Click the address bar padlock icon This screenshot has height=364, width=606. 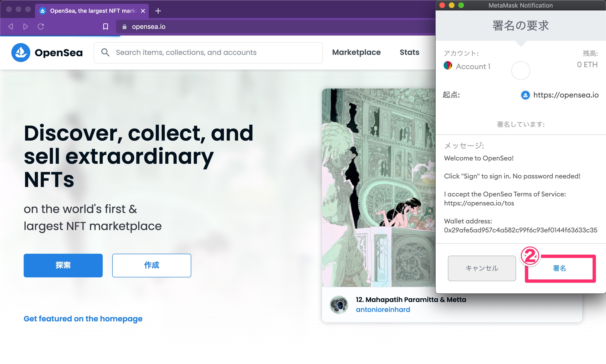click(x=124, y=27)
